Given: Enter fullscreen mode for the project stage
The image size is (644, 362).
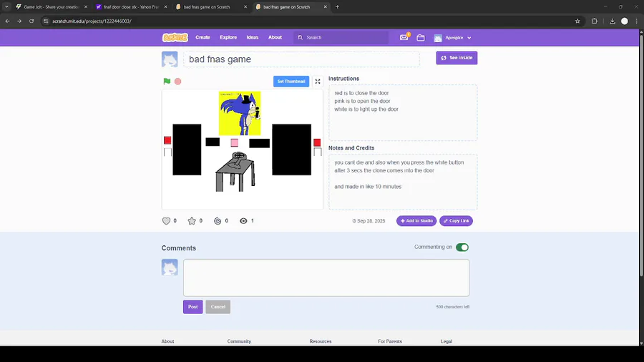Looking at the screenshot, I should (x=318, y=82).
